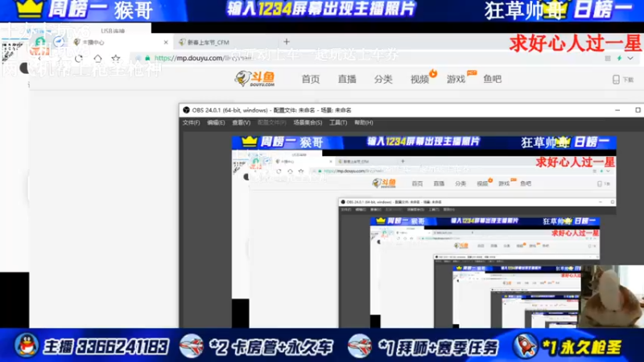The image size is (644, 362).
Task: Close the 主播中心 browser tab
Action: coord(166,42)
